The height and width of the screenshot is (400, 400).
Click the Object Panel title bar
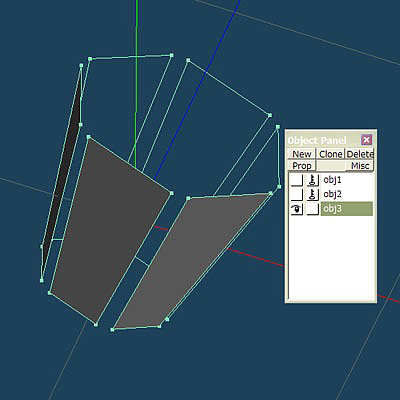point(323,140)
